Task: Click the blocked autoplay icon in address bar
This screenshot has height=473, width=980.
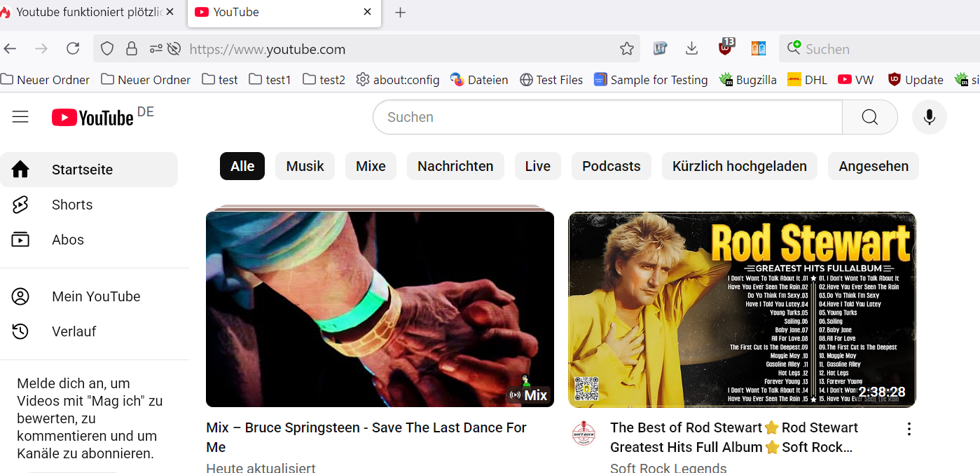Action: pos(174,49)
